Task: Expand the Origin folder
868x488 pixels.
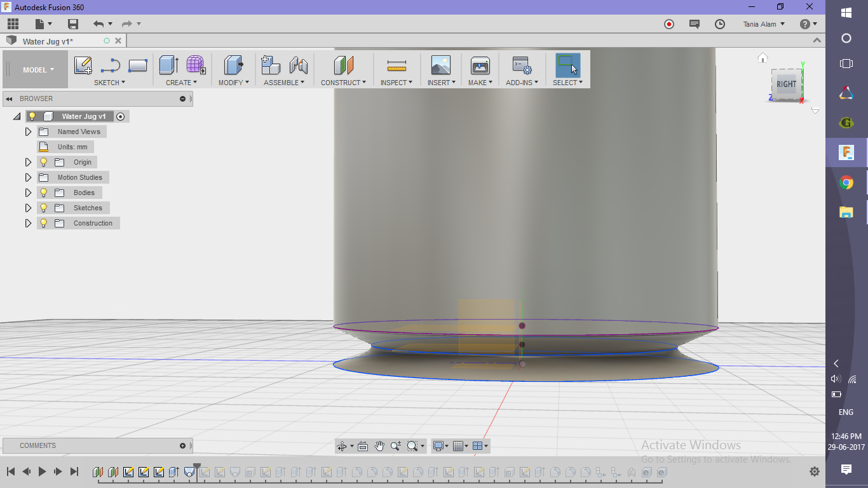Action: coord(28,162)
